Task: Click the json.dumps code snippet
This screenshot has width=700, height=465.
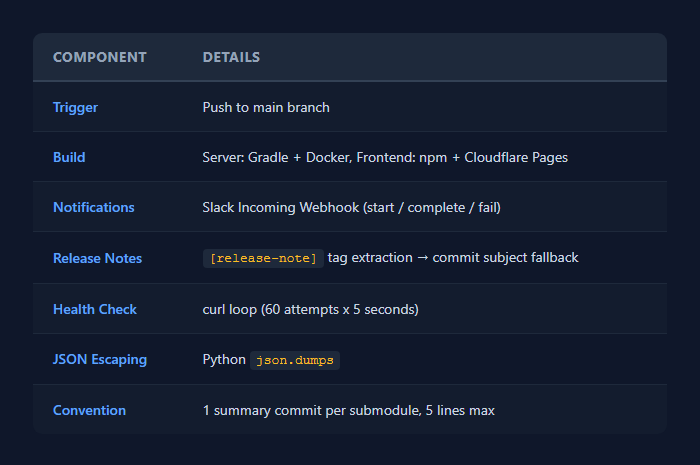Action: pos(295,360)
